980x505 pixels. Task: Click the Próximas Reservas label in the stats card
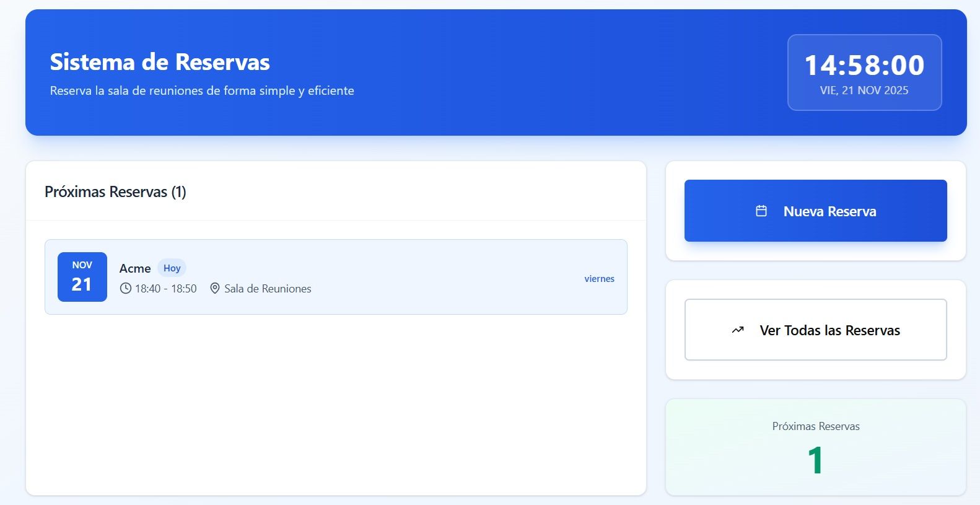click(816, 426)
